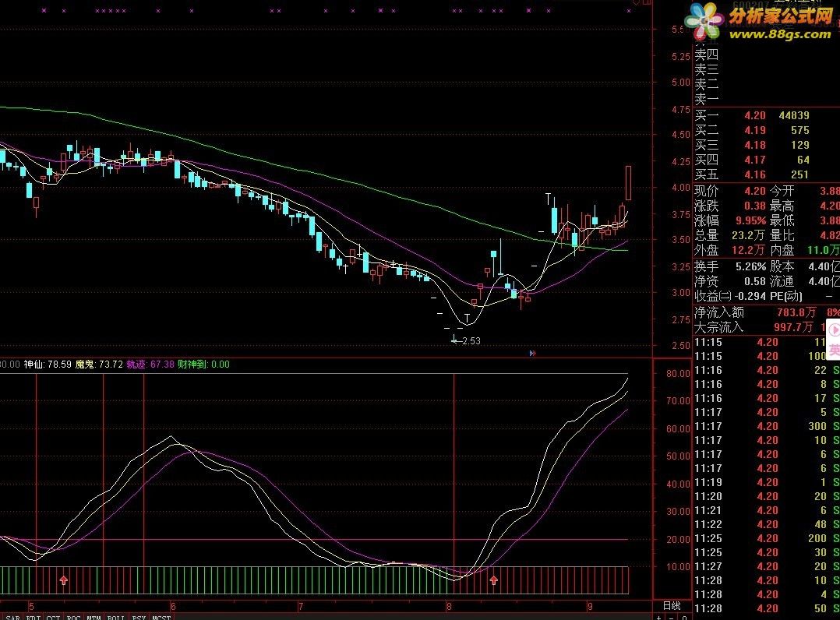The height and width of the screenshot is (620, 840).
Task: Click the 卖三 ask row label
Action: 707,69
